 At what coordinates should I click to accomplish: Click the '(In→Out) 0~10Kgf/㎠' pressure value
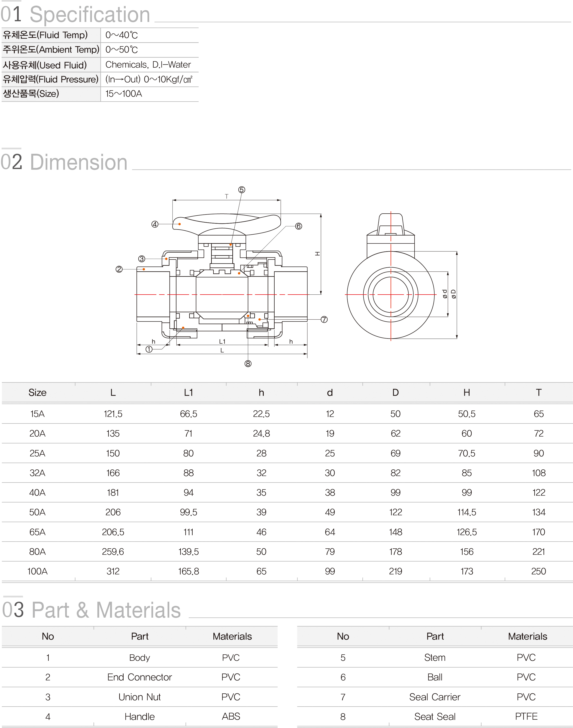[x=149, y=79]
